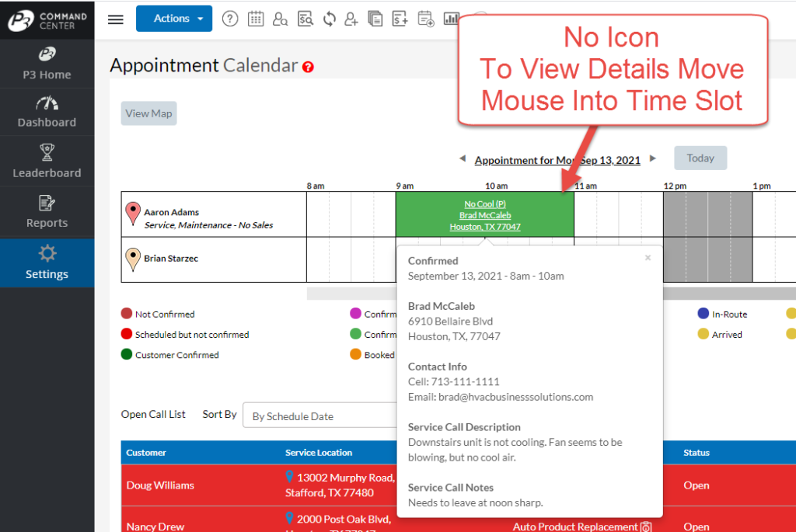Click the red help icon beside Appointment Calendar

click(x=309, y=68)
